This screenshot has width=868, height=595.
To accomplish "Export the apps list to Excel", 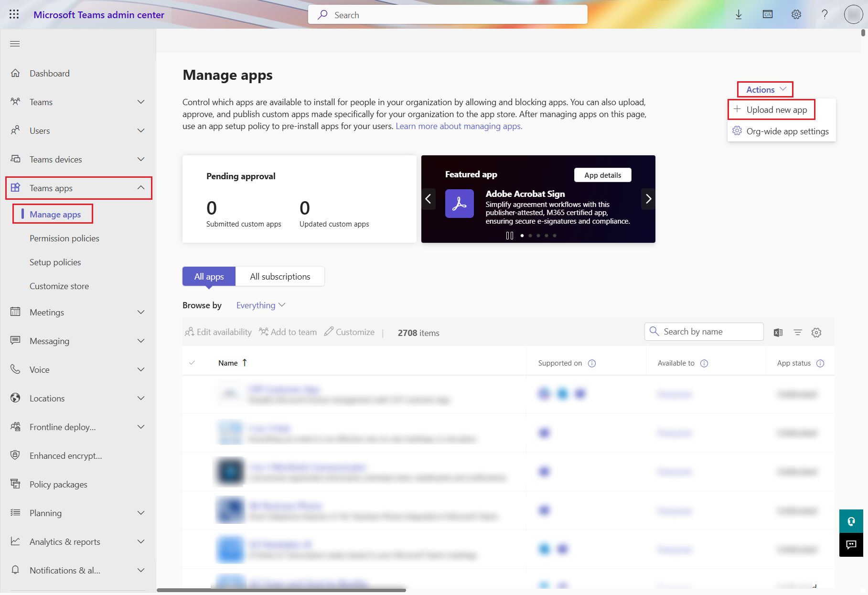I will [x=778, y=332].
